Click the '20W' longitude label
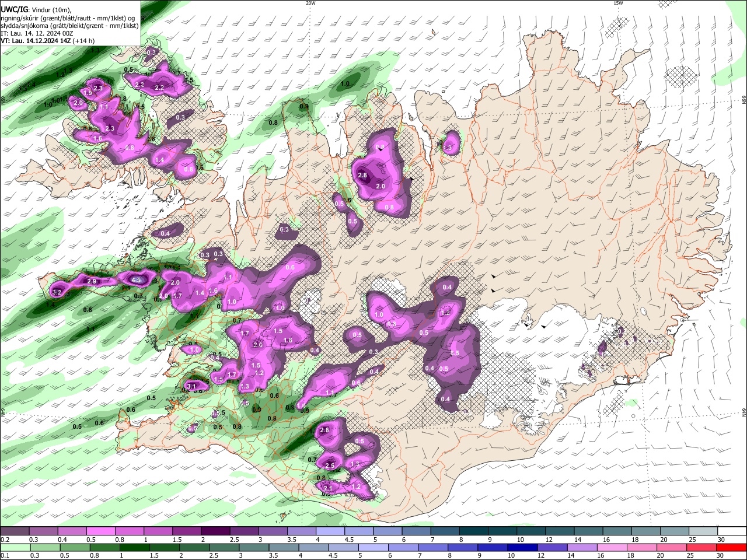Screen dimensions: 747x560 pos(310,3)
